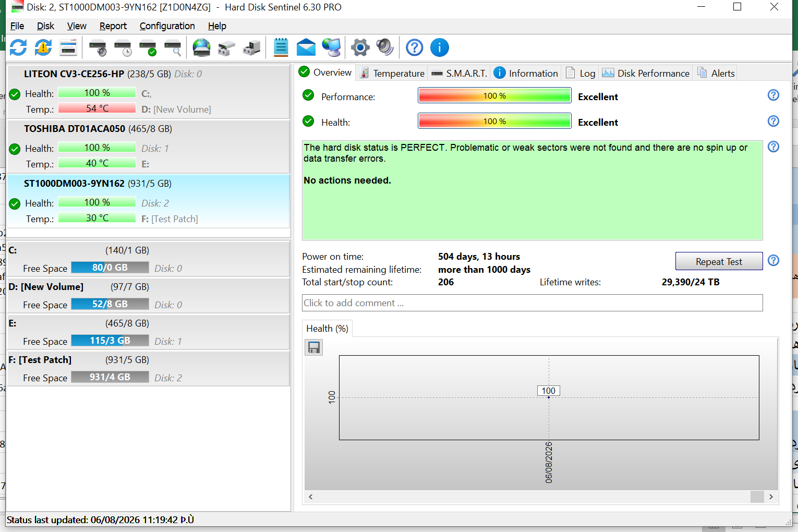Click the 'Status last updated' status bar text
This screenshot has width=798, height=532.
click(x=100, y=520)
